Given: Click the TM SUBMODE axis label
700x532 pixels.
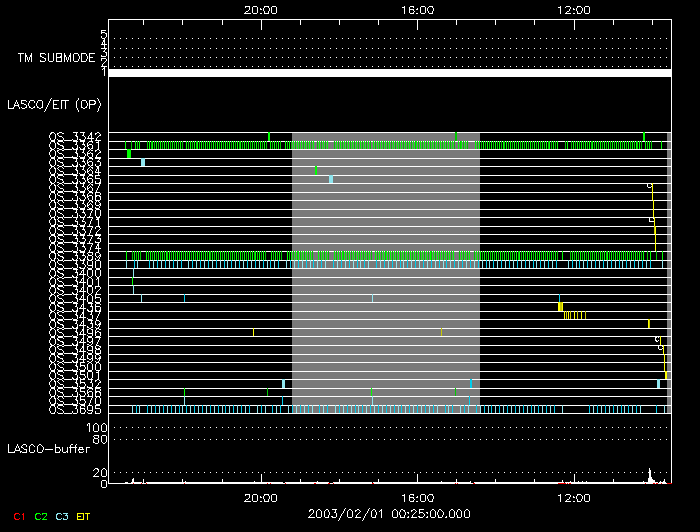Looking at the screenshot, I should 55,57.
